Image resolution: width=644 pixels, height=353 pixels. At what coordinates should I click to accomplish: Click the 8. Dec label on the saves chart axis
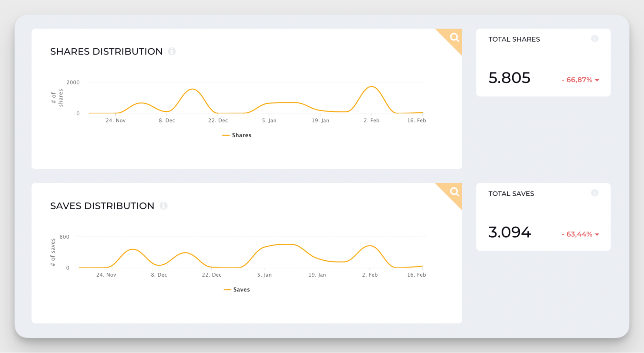coord(159,275)
